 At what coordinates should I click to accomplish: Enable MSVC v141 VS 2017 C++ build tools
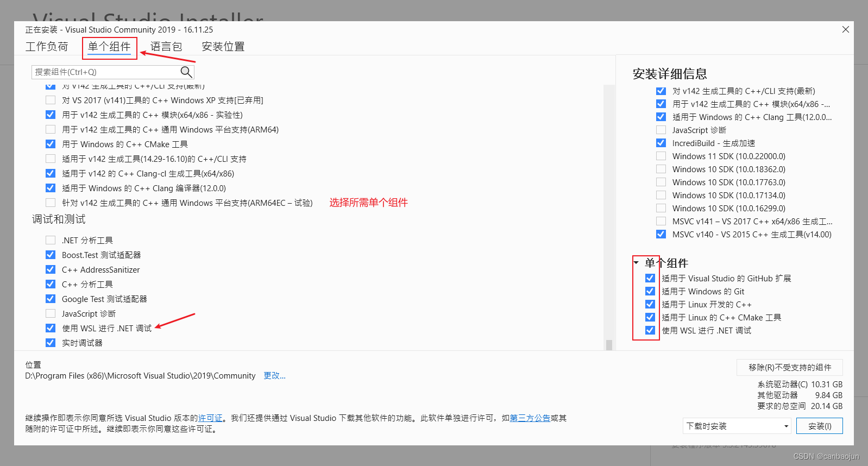[x=661, y=221]
